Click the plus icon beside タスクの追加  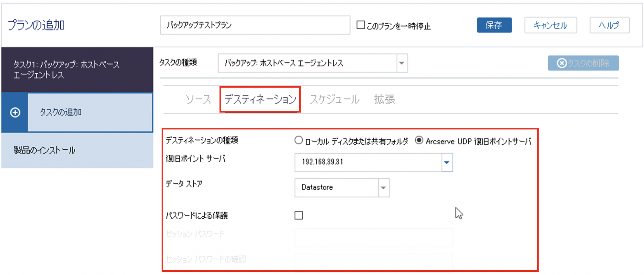point(15,113)
